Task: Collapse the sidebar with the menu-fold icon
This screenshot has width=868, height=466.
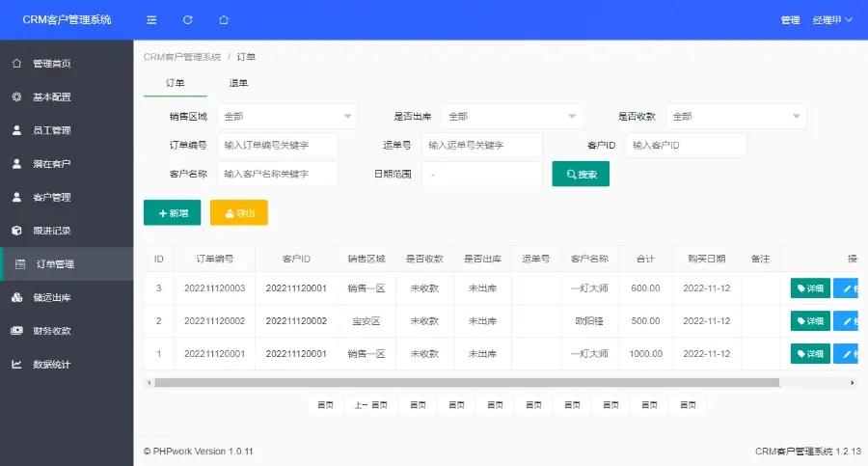Action: pyautogui.click(x=151, y=20)
